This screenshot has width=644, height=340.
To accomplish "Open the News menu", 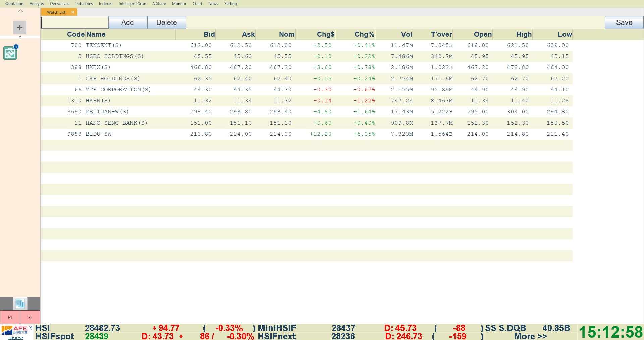I will 213,4.
